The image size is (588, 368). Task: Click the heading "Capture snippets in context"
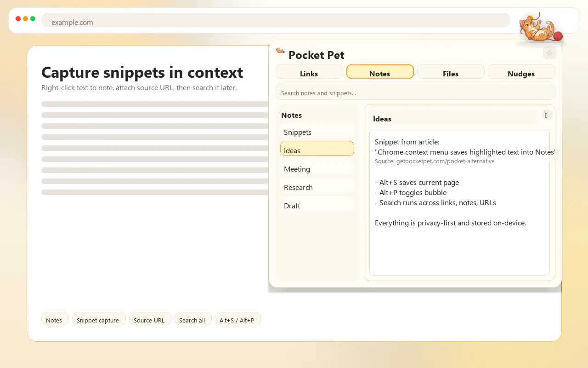142,72
